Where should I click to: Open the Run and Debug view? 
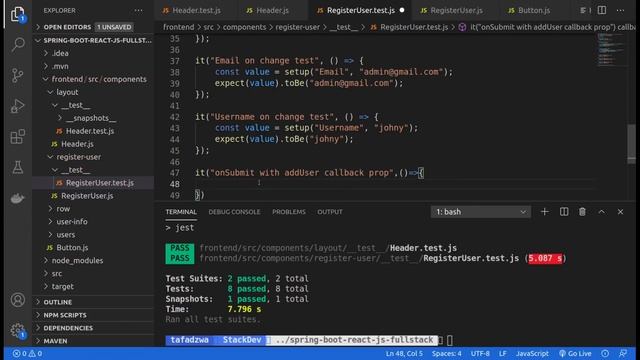coord(18,106)
